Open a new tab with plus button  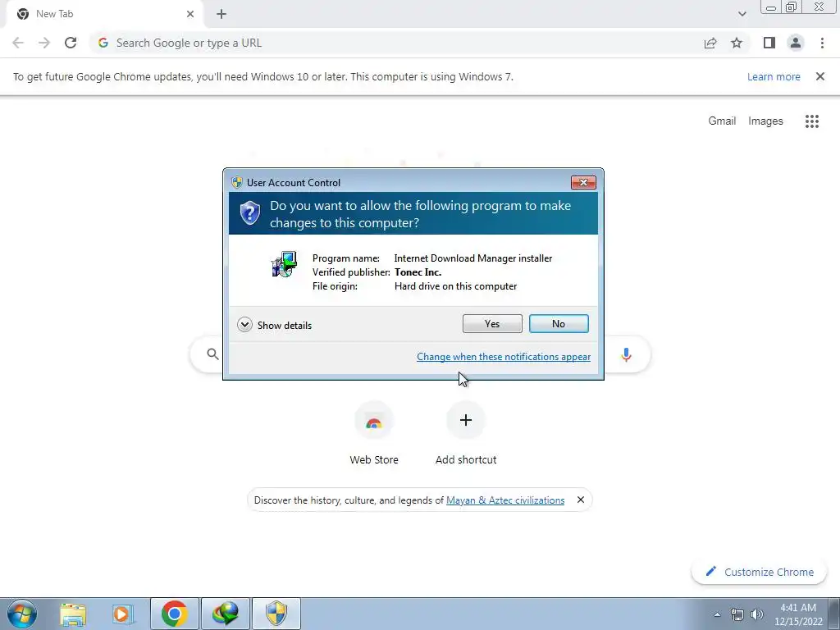[221, 14]
